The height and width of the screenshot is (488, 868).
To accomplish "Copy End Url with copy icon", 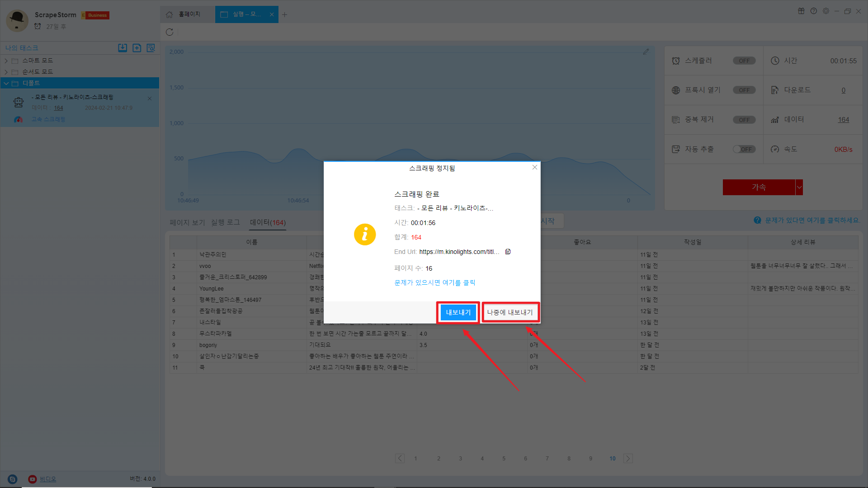I will click(508, 252).
